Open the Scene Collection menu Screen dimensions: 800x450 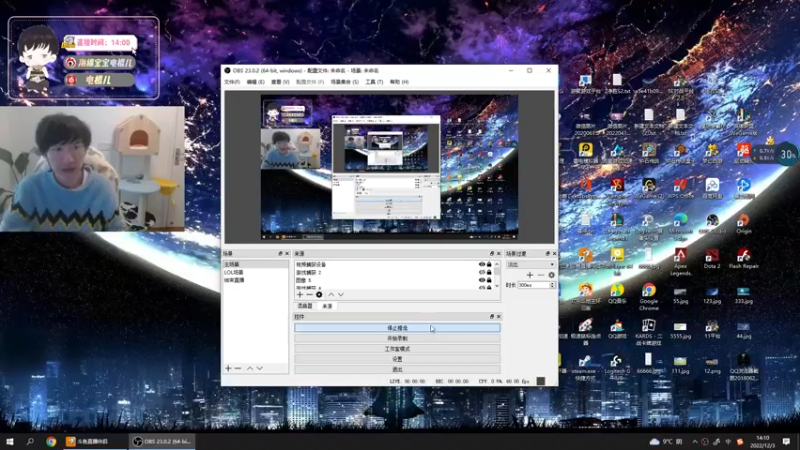click(344, 82)
